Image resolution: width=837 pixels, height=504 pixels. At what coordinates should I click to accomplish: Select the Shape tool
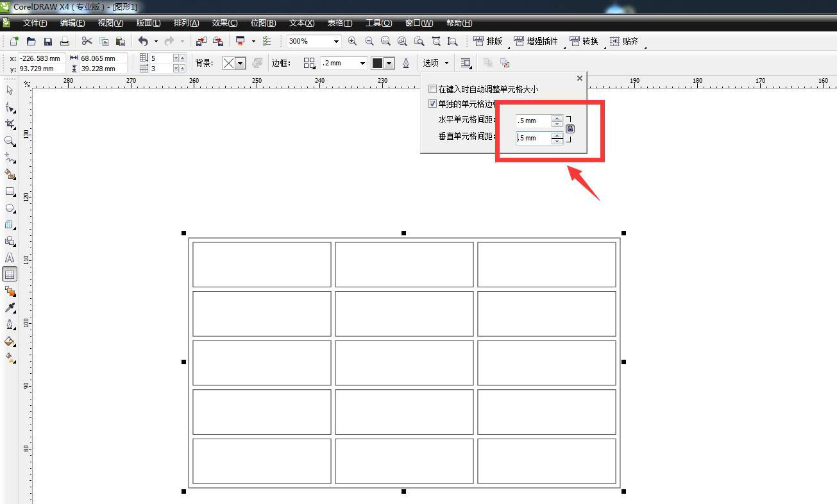10,106
